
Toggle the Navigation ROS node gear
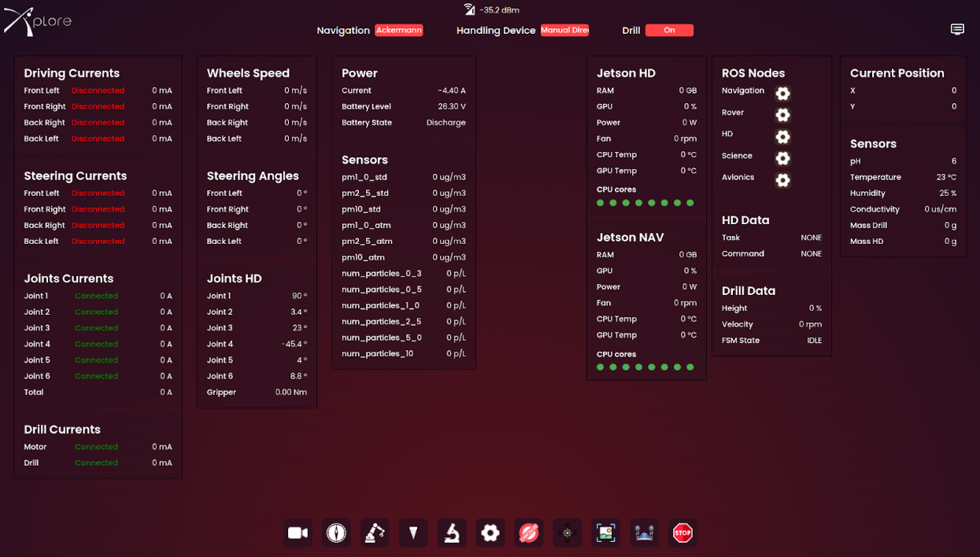782,94
